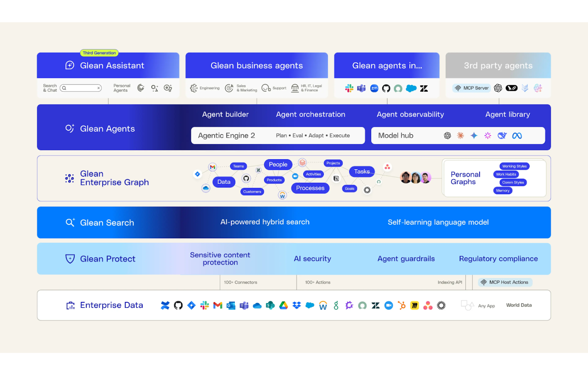Select the Dropbox icon in Enterprise Data
This screenshot has width=588, height=392.
pyautogui.click(x=297, y=305)
